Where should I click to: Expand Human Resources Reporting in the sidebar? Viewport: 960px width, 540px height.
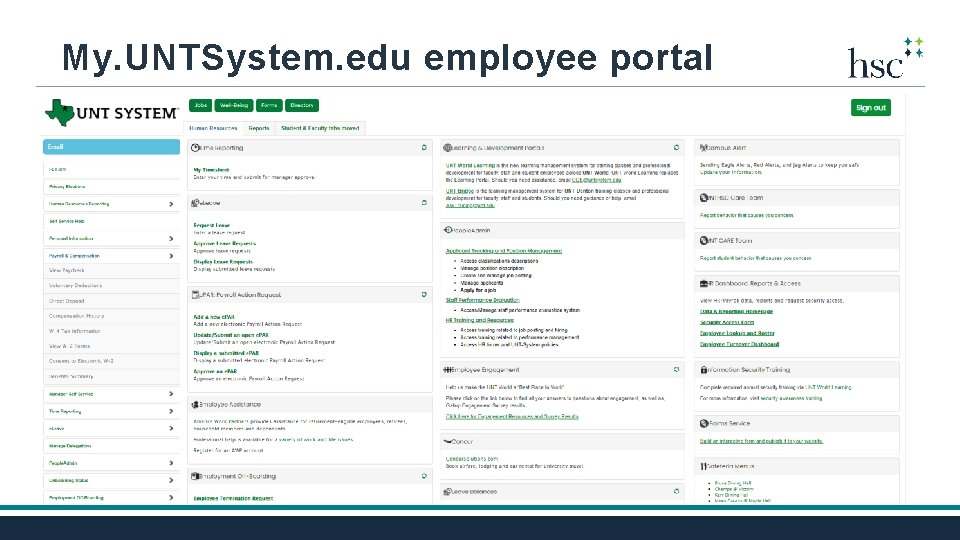tap(171, 204)
